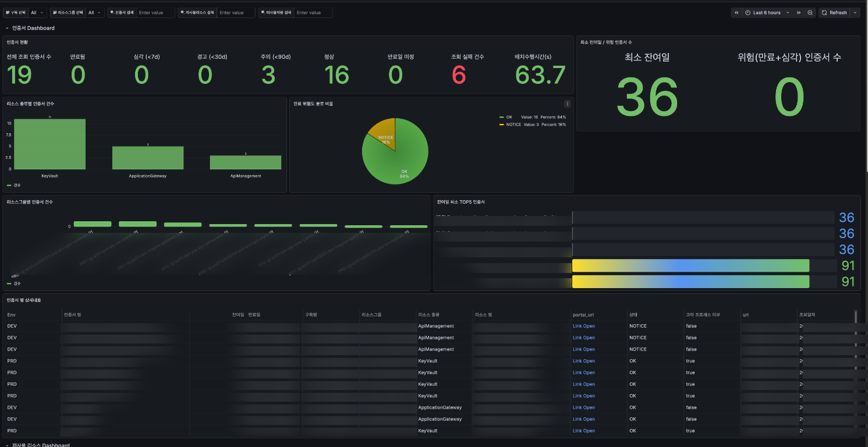
Task: Sort table by 리소스 종류 column header
Action: point(428,315)
